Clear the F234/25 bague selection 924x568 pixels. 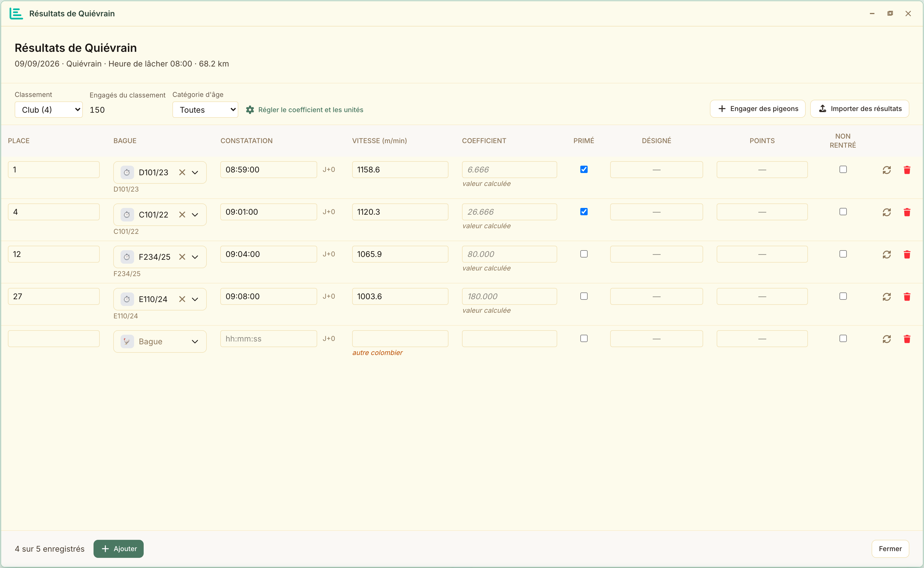pyautogui.click(x=182, y=257)
